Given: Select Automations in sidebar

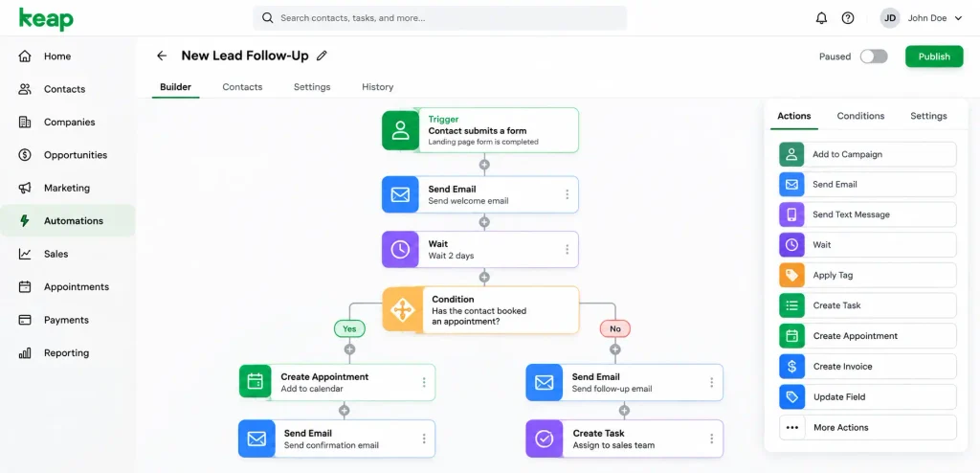Looking at the screenshot, I should tap(68, 220).
